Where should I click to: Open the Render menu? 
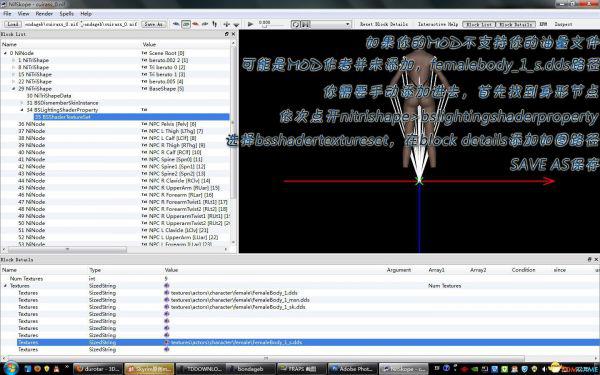click(x=44, y=13)
